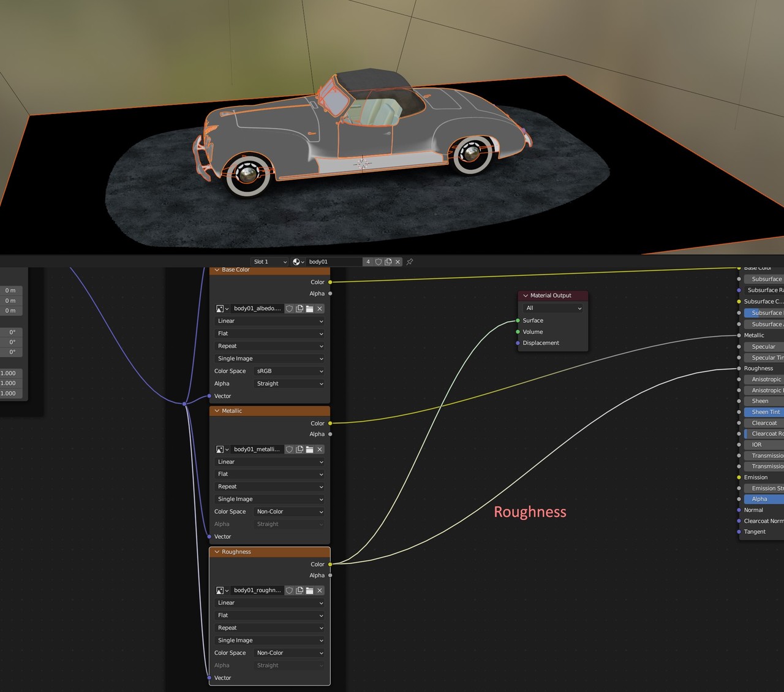Image resolution: width=784 pixels, height=692 pixels.
Task: Click Vector input socket of Roughness node
Action: click(x=209, y=678)
